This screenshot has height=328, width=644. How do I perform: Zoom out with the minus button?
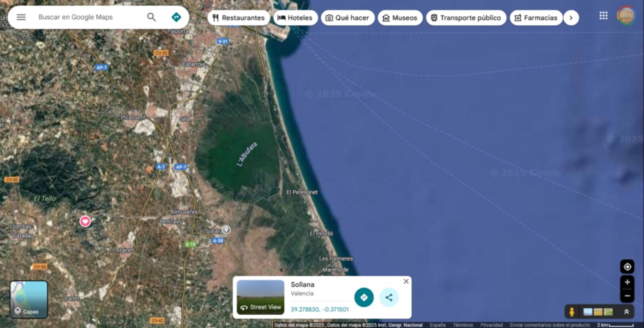(627, 296)
